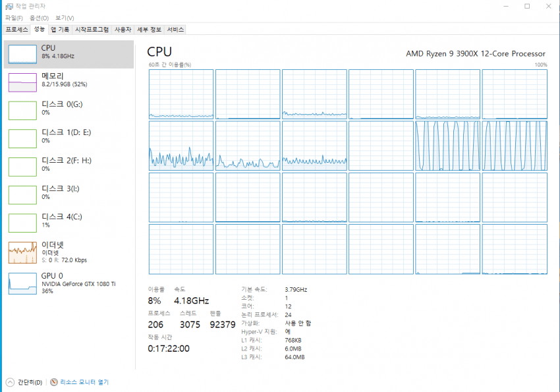Viewport: 560px width, 392px height.
Task: Click the first logical processor graph
Action: [x=181, y=94]
